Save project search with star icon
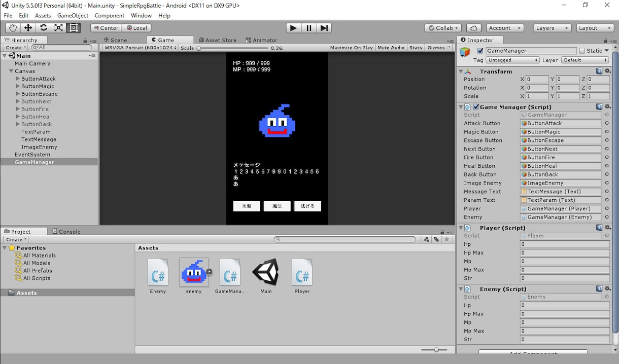 click(x=446, y=239)
